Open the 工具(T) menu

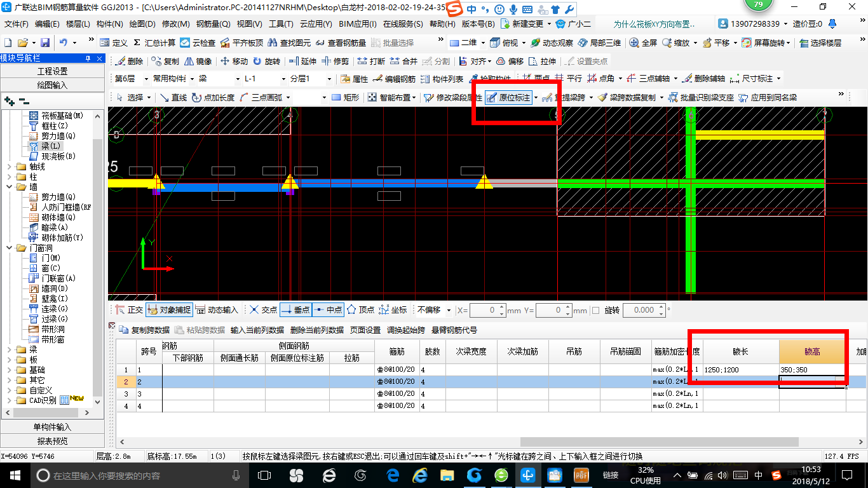click(x=281, y=24)
